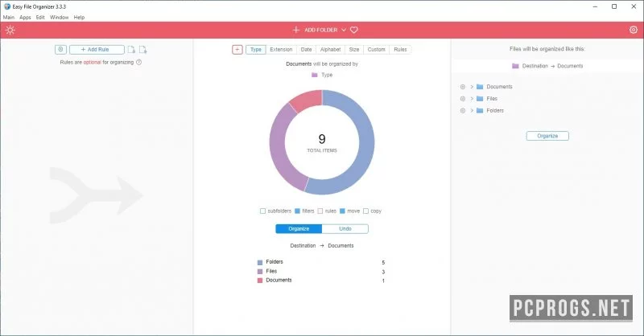Viewport: 644px width, 336px height.
Task: Open the Help menu
Action: point(79,17)
